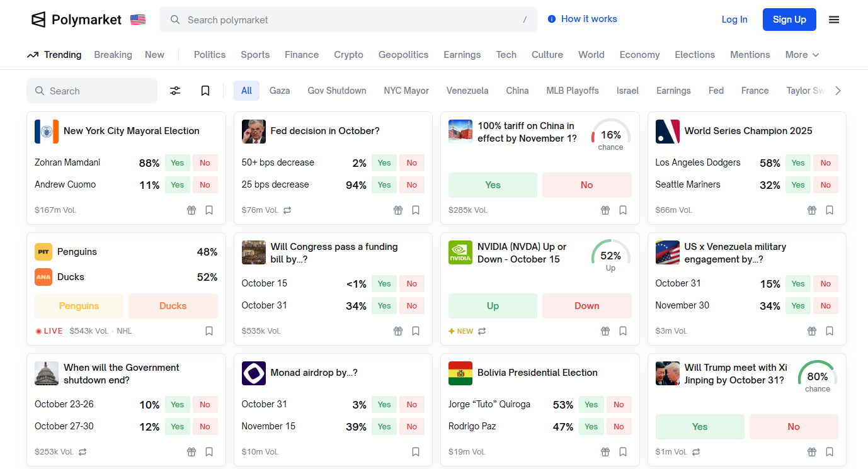Click the bookmarks filter icon beside search
This screenshot has width=868, height=469.
coord(205,91)
